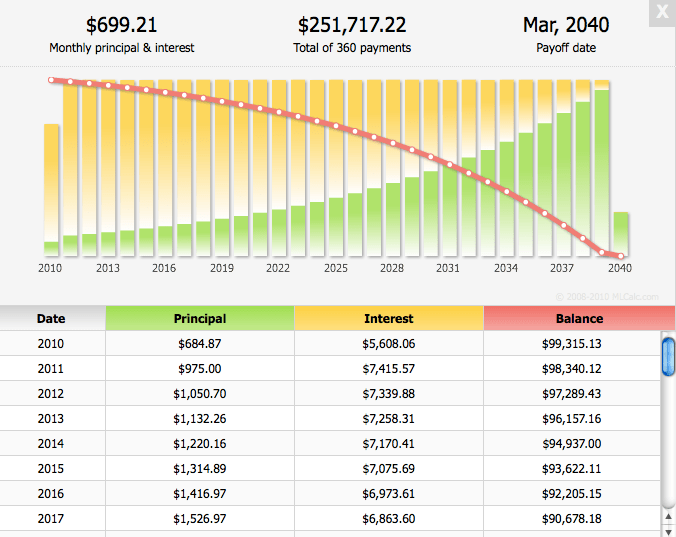The image size is (676, 537).
Task: Click the Date column header
Action: [x=51, y=319]
